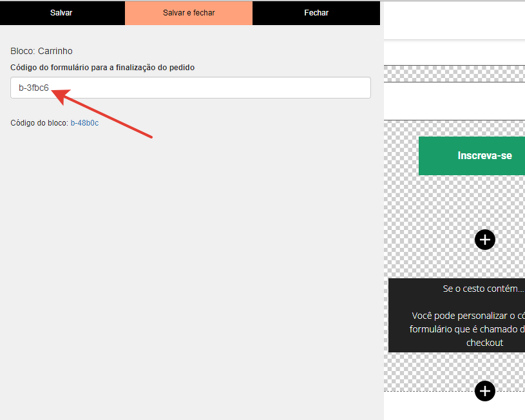
Task: Click the white header strip atop the preview
Action: click(454, 21)
